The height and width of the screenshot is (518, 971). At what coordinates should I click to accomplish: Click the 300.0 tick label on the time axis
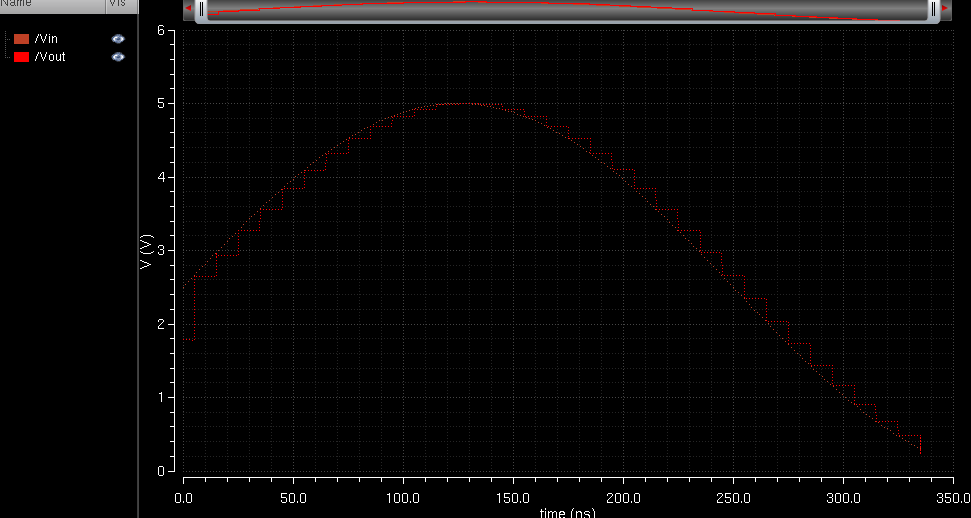pyautogui.click(x=843, y=496)
